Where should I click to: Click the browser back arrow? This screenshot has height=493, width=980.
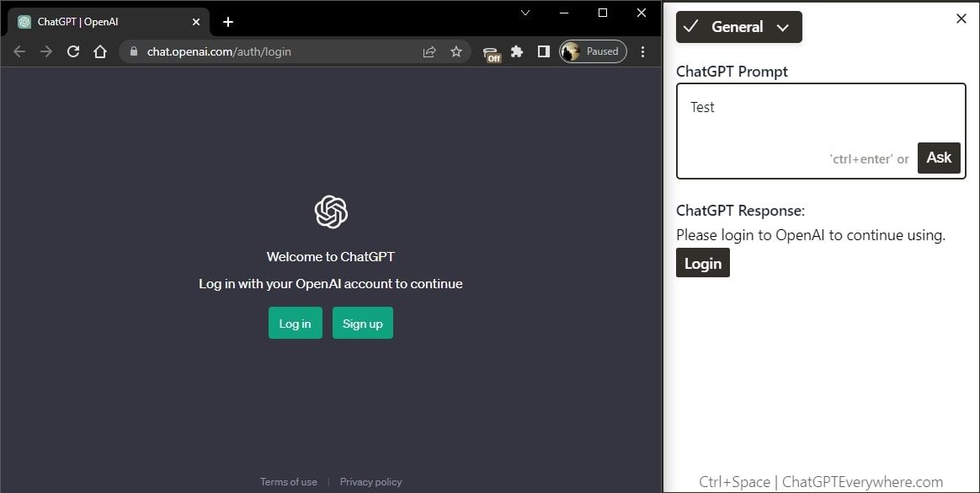[x=19, y=52]
